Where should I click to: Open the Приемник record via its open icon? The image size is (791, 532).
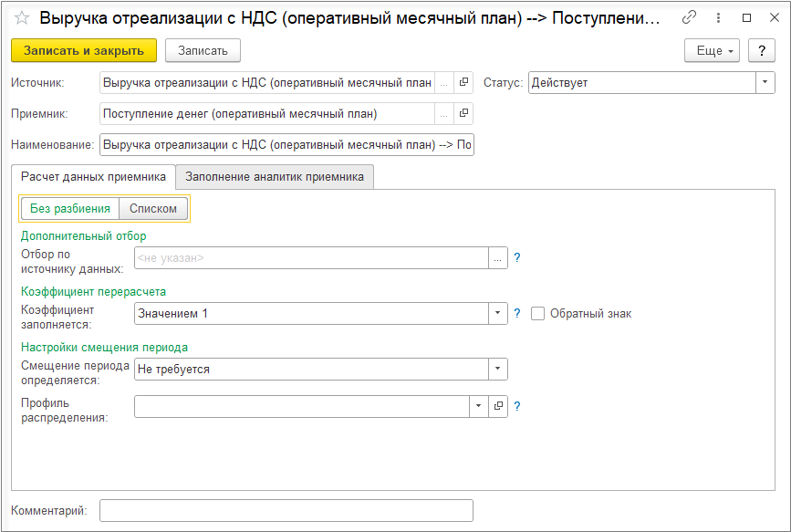tap(463, 114)
